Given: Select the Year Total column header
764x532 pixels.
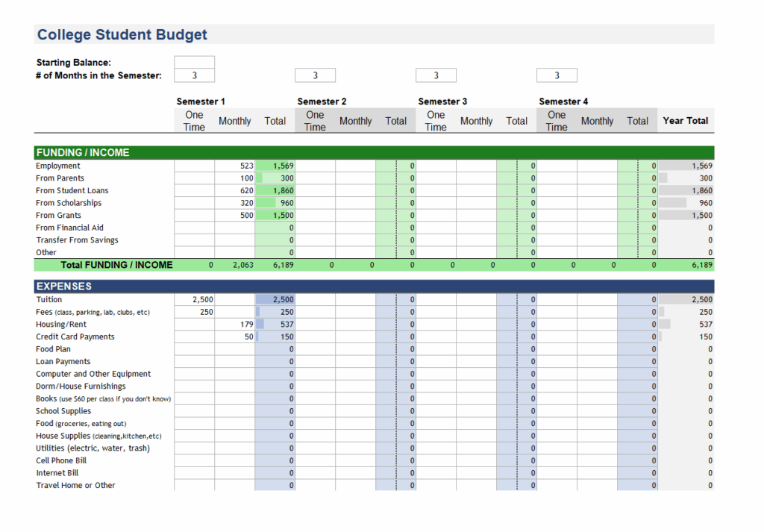Looking at the screenshot, I should (x=685, y=119).
